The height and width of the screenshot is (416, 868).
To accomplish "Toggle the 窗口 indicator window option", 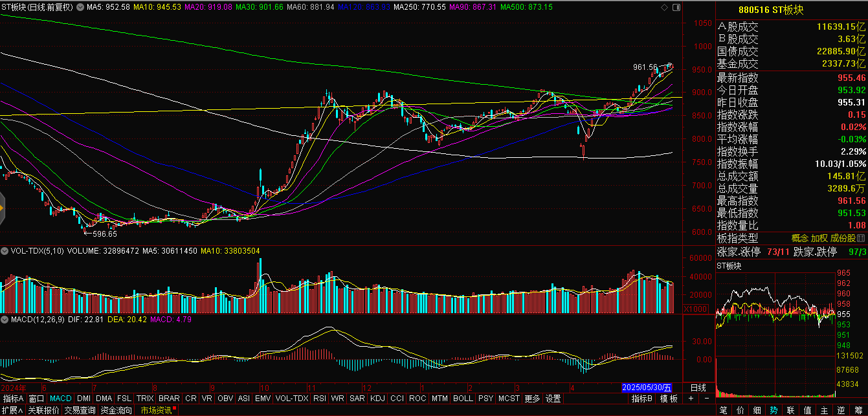I will 37,399.
